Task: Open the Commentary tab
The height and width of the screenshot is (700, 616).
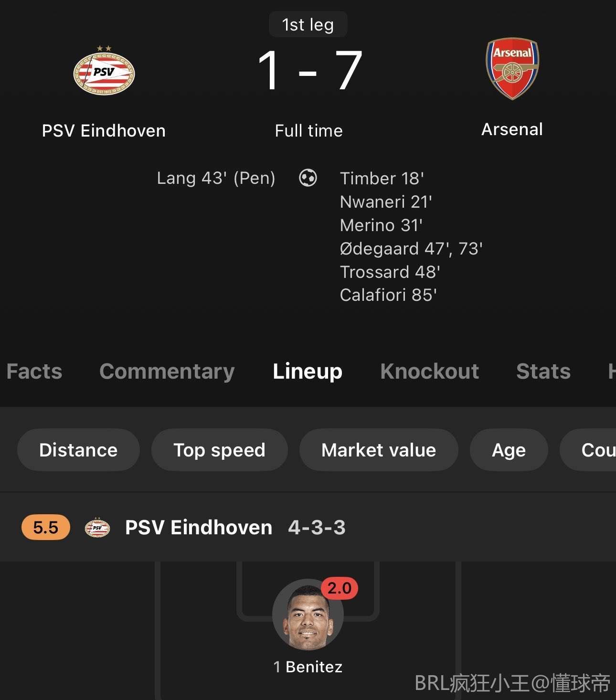Action: [167, 371]
